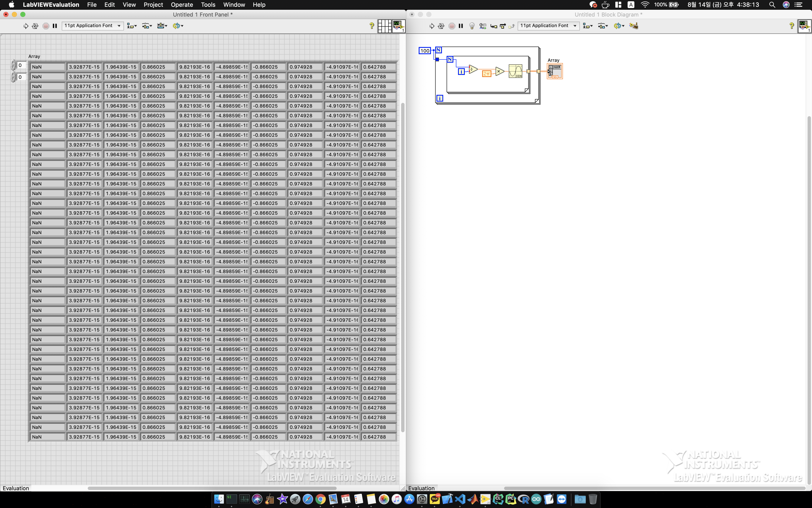
Task: Click Front Panel vertical scrollbar
Action: click(x=403, y=267)
